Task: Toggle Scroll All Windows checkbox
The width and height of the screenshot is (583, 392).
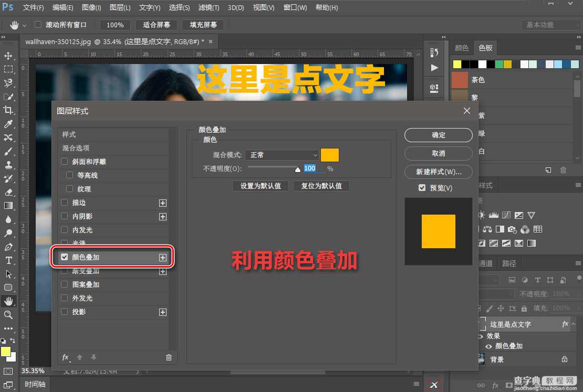Action: click(38, 25)
